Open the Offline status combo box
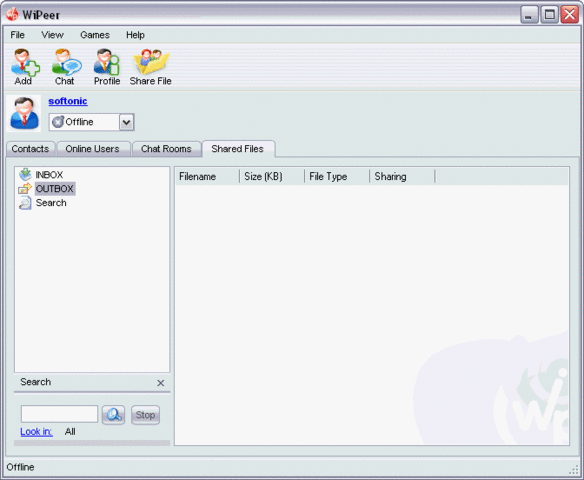 [x=92, y=122]
